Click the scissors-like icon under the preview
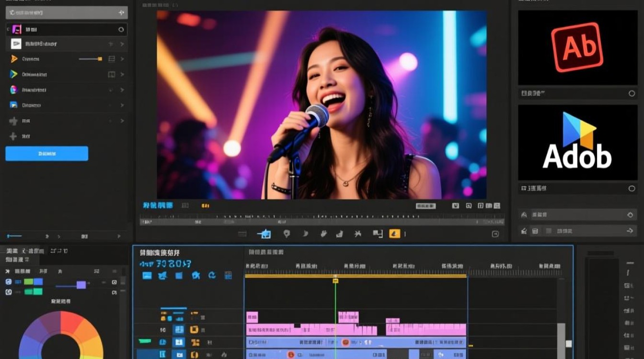644x359 pixels. click(x=357, y=234)
